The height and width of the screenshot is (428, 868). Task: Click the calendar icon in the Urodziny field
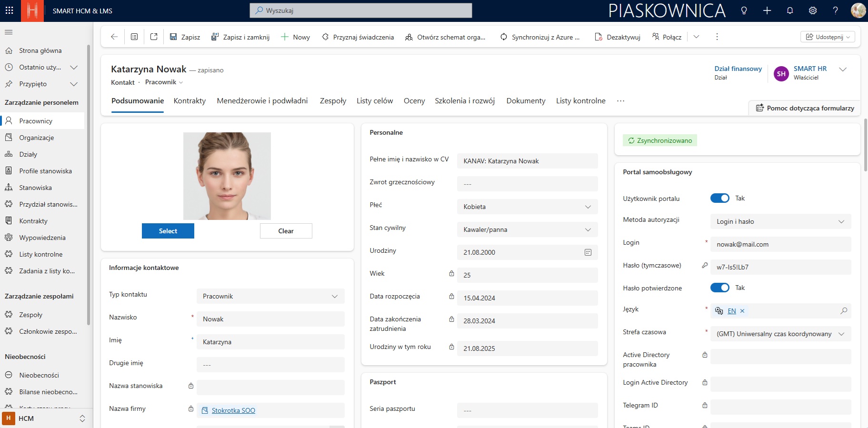[588, 252]
